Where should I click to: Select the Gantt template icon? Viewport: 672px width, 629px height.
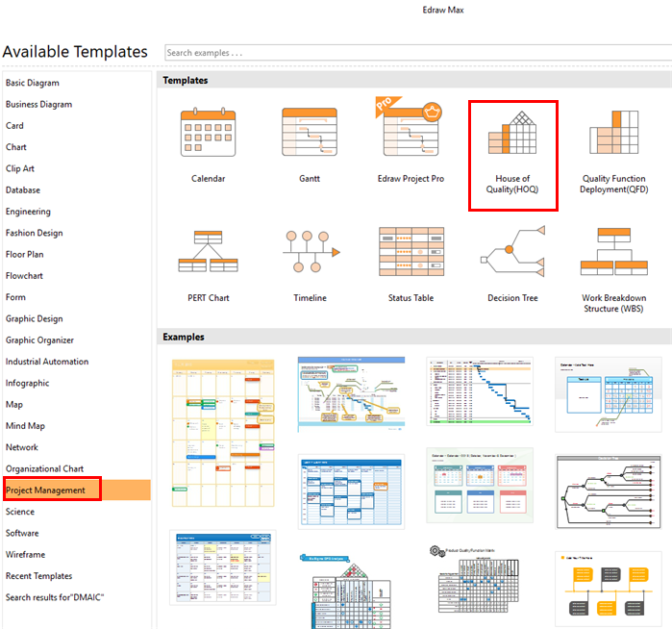pyautogui.click(x=310, y=131)
